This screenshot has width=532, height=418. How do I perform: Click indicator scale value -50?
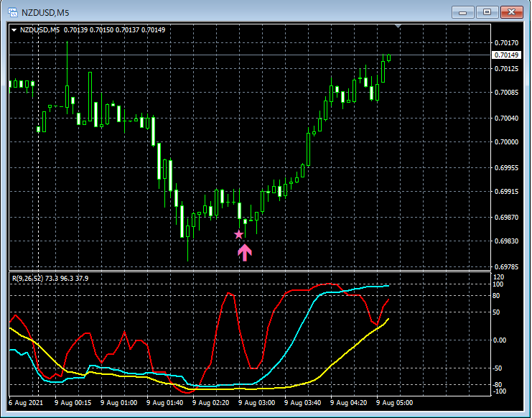click(497, 368)
